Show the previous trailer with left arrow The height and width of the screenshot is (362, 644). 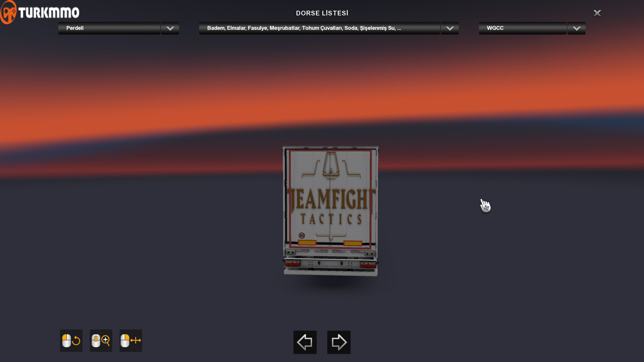click(x=305, y=342)
